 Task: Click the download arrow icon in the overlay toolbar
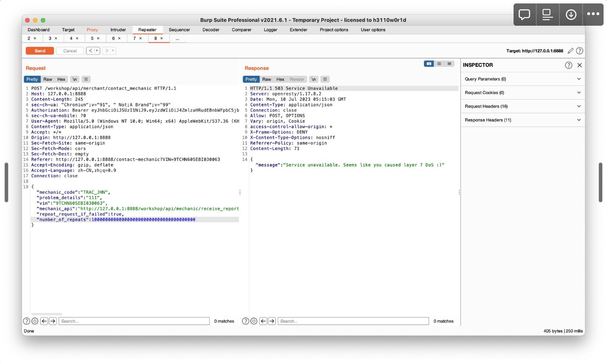pos(571,15)
